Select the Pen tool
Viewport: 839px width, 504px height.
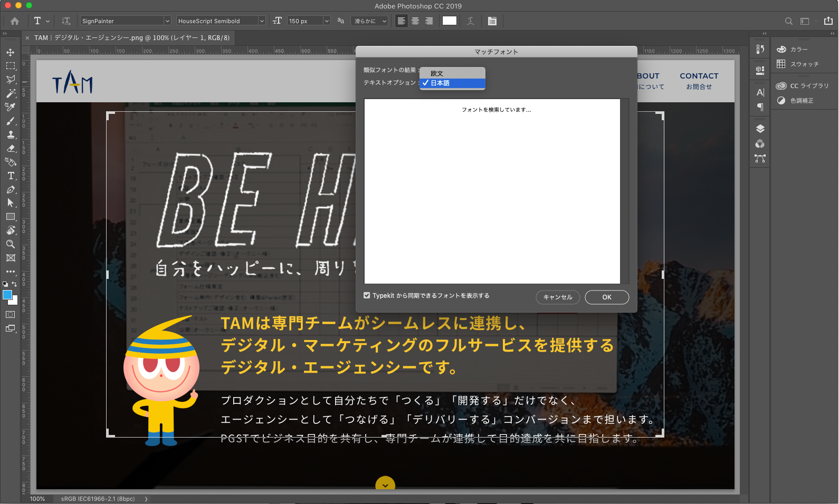pyautogui.click(x=11, y=189)
